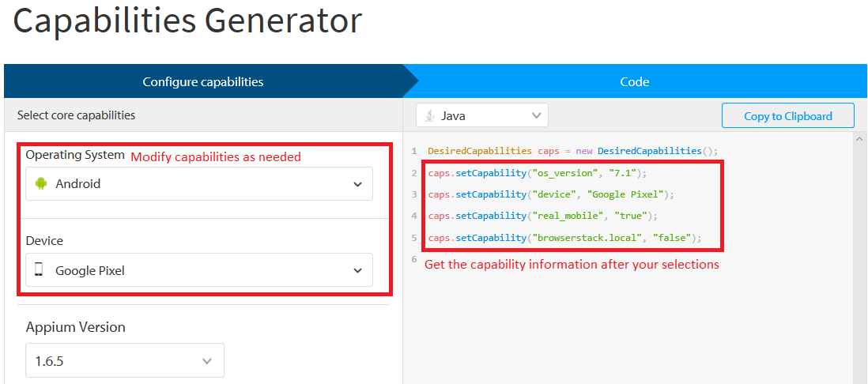868x384 pixels.
Task: Open the Operating System Android dropdown
Action: point(199,183)
